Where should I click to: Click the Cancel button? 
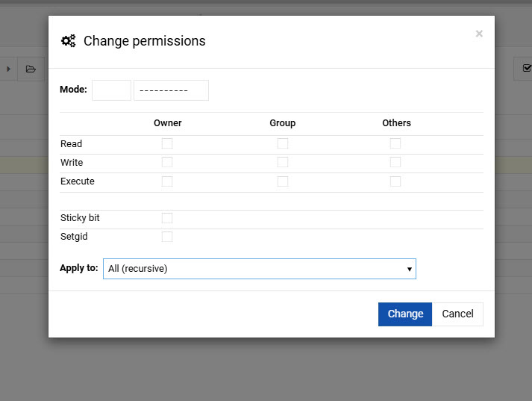[x=457, y=314]
